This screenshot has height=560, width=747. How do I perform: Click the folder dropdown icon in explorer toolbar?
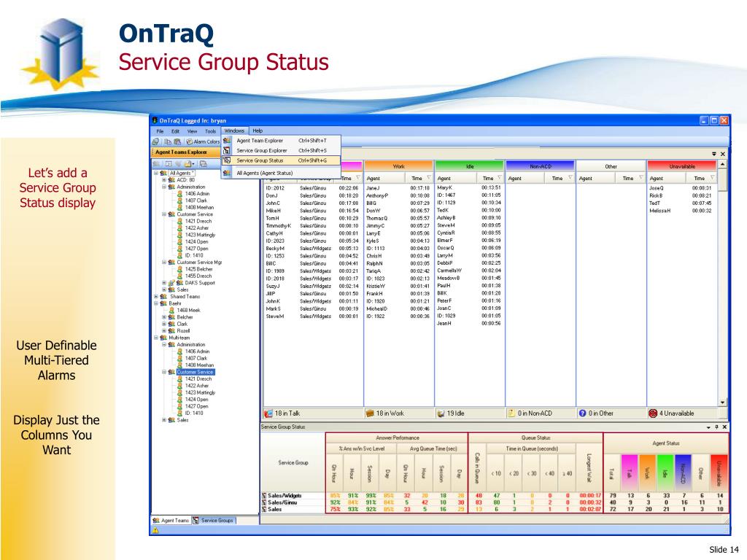point(190,164)
